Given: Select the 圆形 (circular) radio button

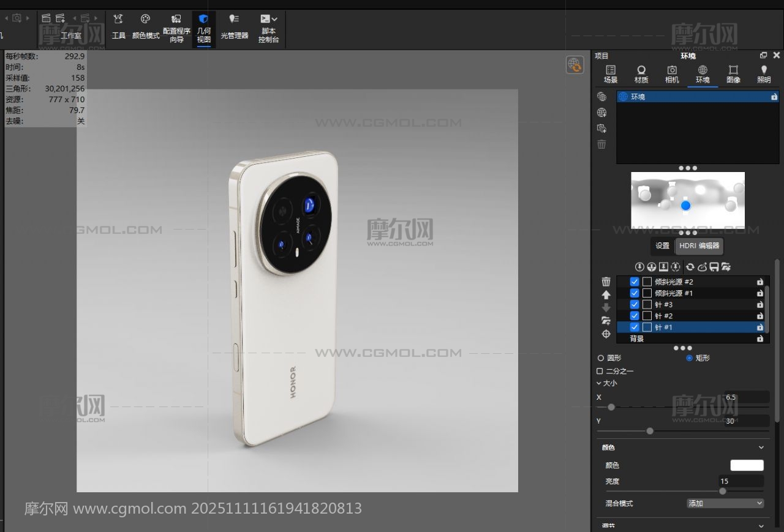Looking at the screenshot, I should click(x=600, y=358).
